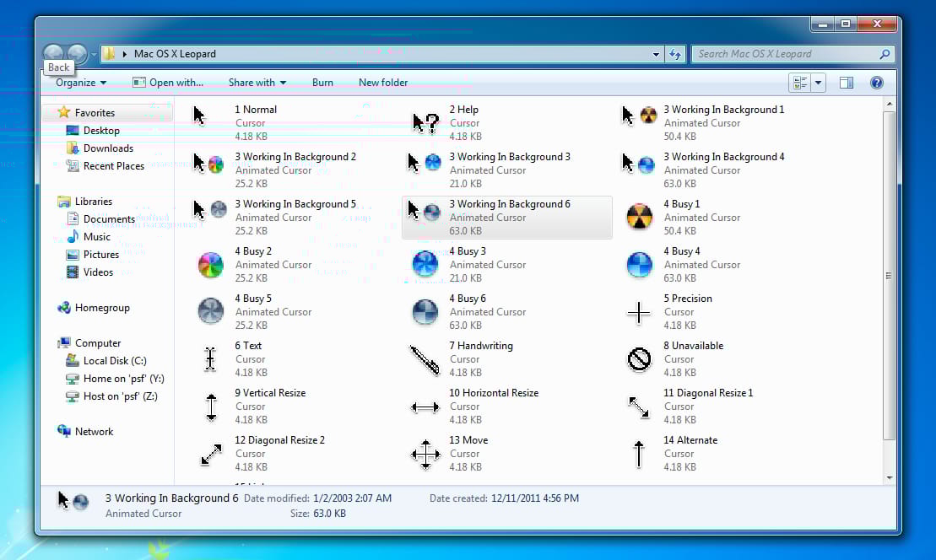Select the 11 Diagonal Resize 1 icon
Viewport: 936px width, 560px height.
(639, 407)
